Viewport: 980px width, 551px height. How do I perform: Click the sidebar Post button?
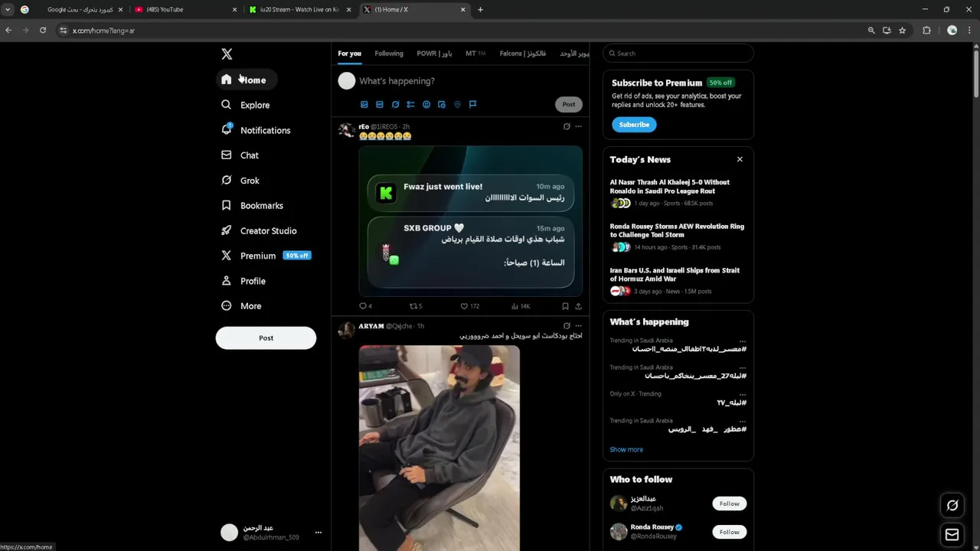point(266,337)
